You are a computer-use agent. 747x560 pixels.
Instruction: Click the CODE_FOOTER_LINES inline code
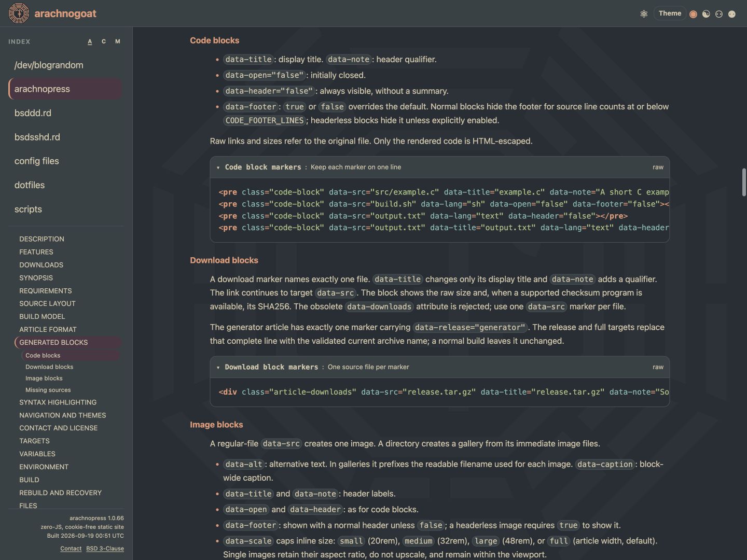point(265,120)
